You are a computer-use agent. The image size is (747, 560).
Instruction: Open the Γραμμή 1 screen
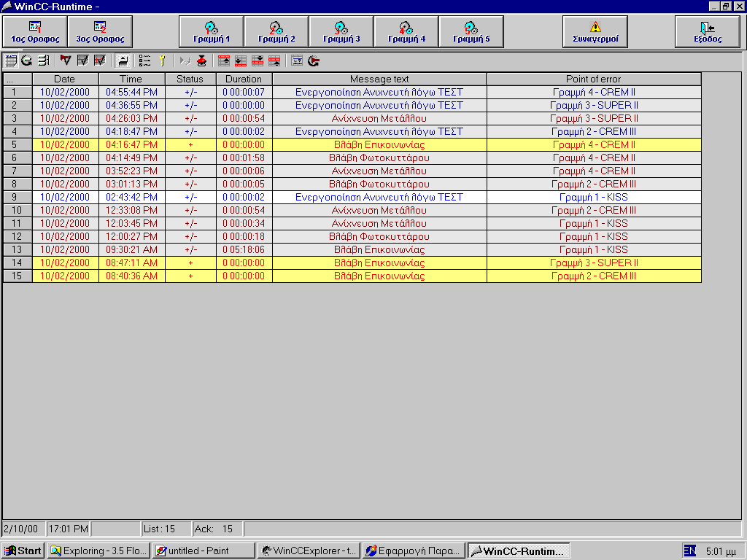[x=212, y=31]
